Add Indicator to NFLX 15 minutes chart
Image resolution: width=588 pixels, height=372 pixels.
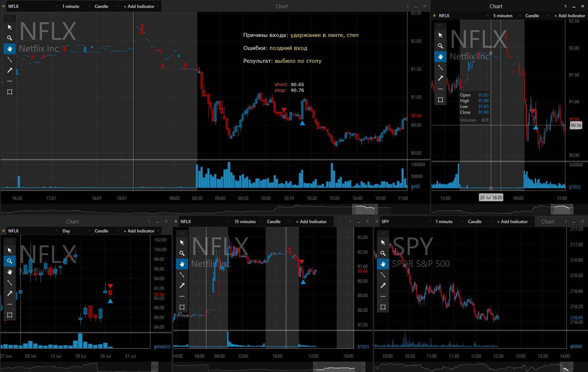314,222
